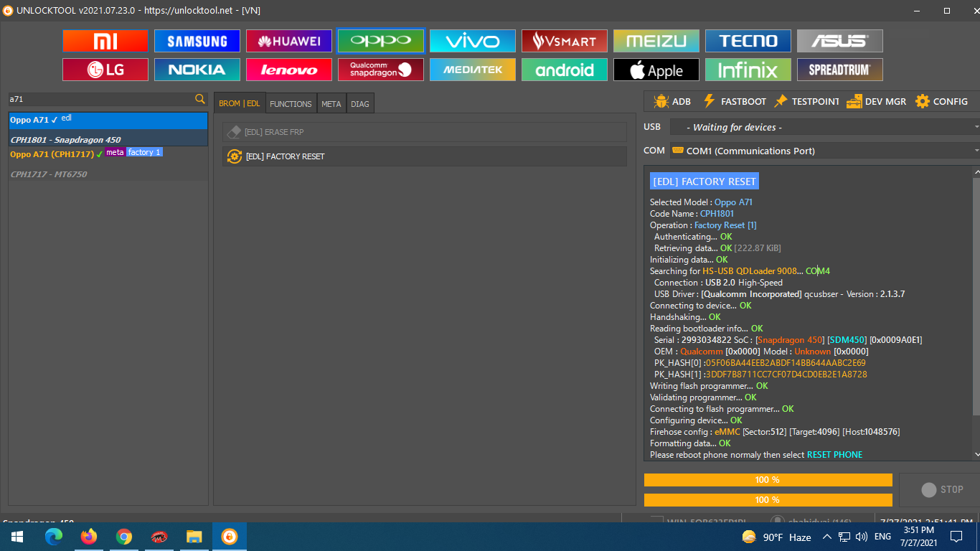Open the volume control in the tray
980x551 pixels.
point(862,537)
